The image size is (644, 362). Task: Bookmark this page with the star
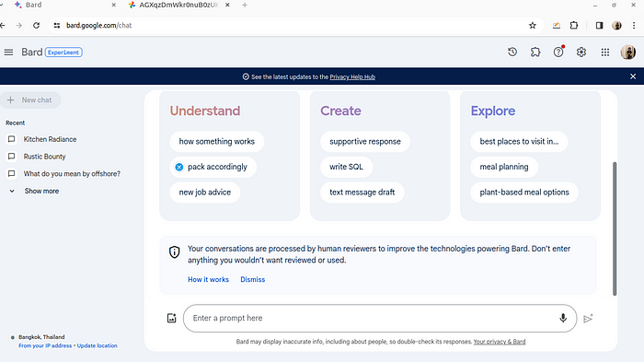coord(533,26)
